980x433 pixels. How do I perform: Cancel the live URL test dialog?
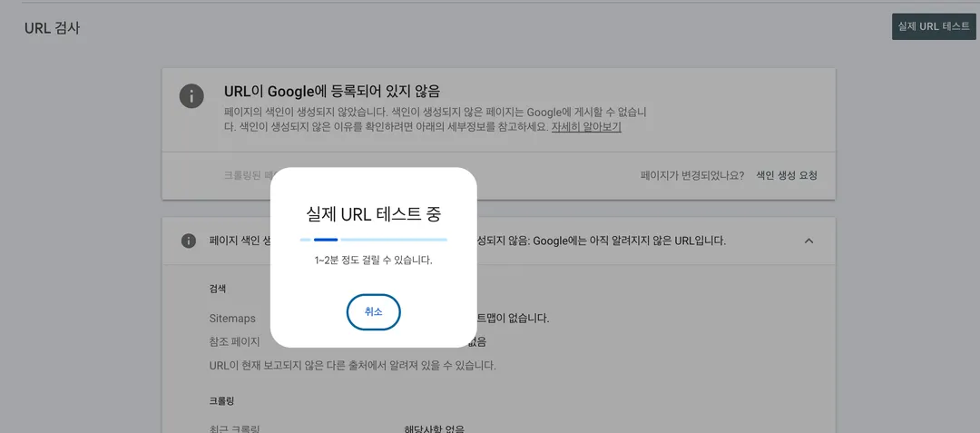[x=373, y=311]
